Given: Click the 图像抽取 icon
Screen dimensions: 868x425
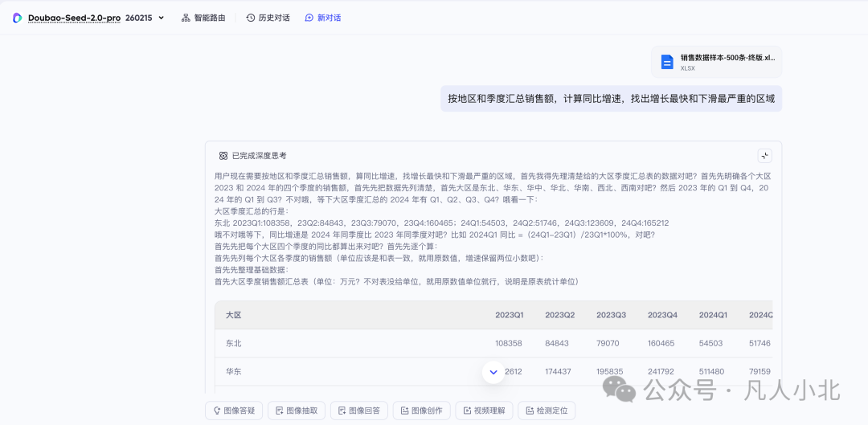Looking at the screenshot, I should click(279, 411).
